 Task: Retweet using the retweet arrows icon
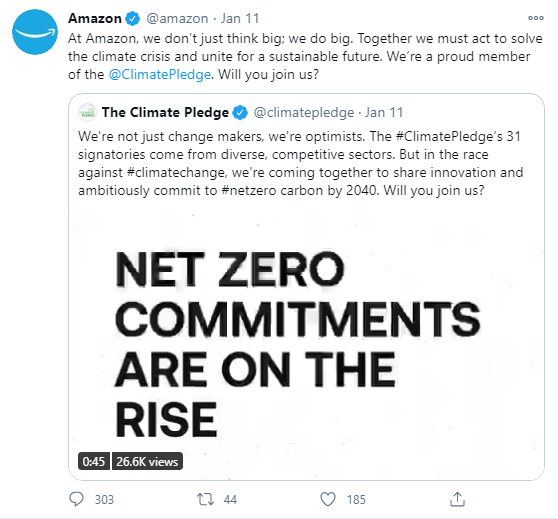point(206,499)
